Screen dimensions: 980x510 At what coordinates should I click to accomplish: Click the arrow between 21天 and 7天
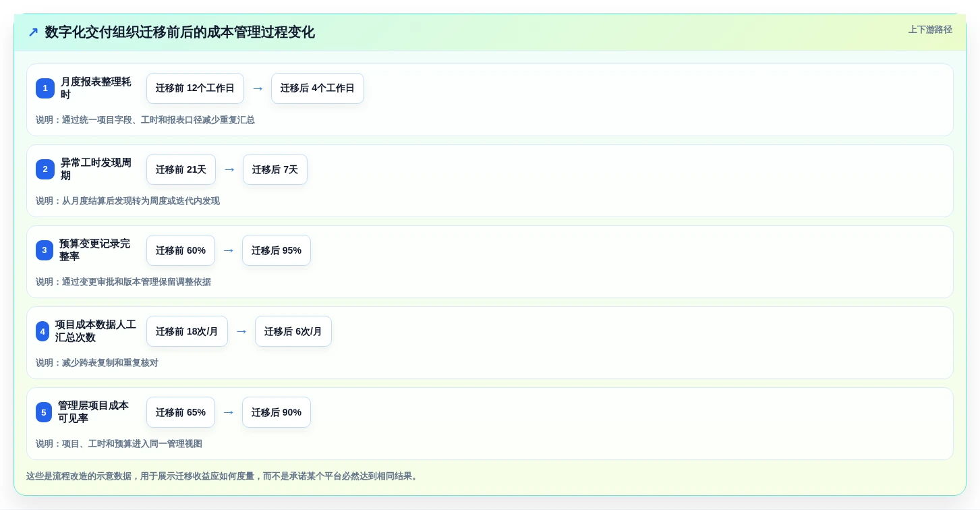[x=229, y=169]
